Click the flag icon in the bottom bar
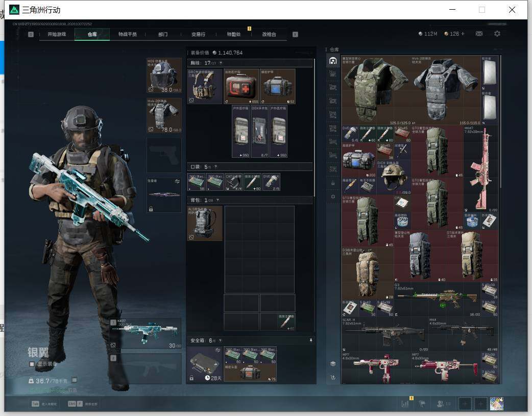This screenshot has width=532, height=416. click(422, 403)
